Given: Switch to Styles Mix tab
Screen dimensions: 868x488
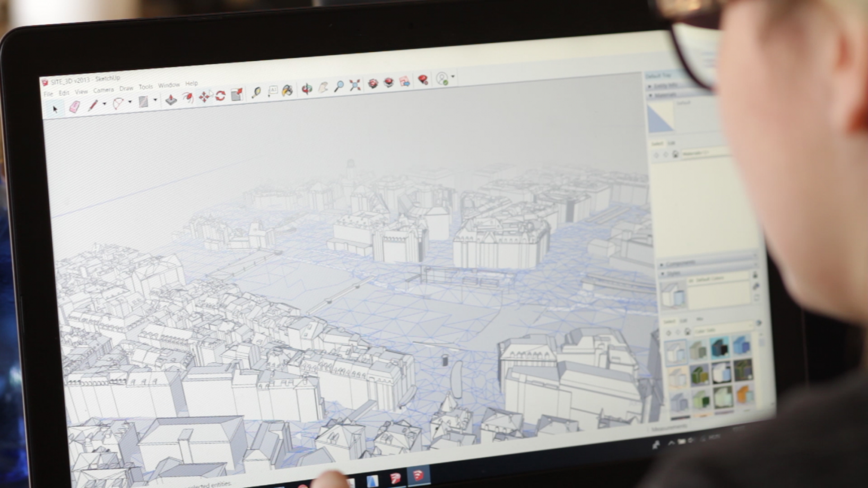Looking at the screenshot, I should 699,319.
